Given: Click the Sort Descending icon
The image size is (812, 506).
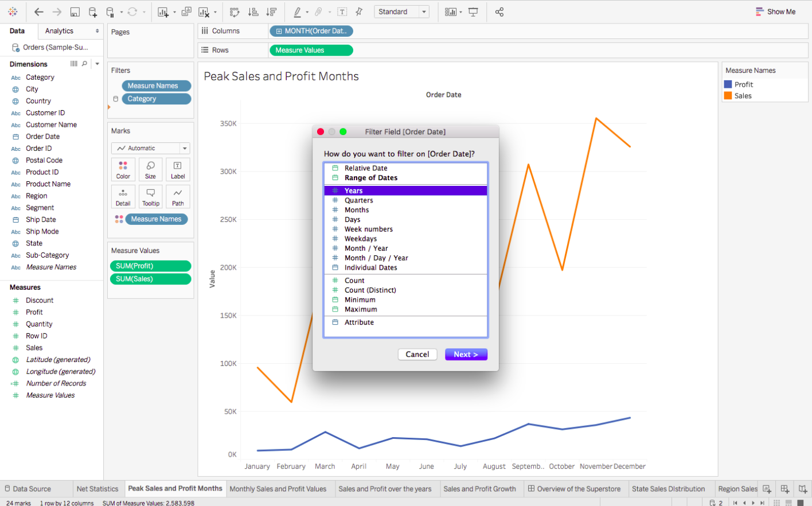Looking at the screenshot, I should point(271,11).
